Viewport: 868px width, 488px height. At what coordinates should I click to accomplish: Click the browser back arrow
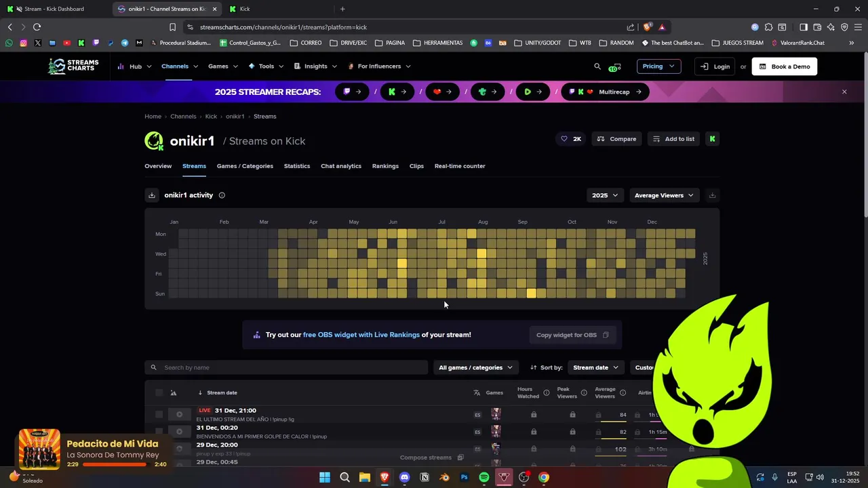pyautogui.click(x=9, y=27)
